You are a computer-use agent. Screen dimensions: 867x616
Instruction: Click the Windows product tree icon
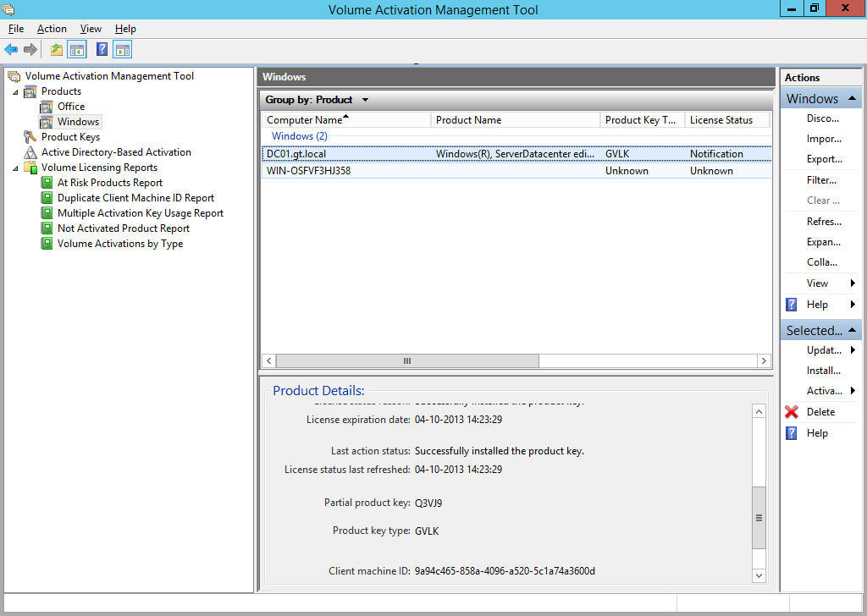coord(47,122)
